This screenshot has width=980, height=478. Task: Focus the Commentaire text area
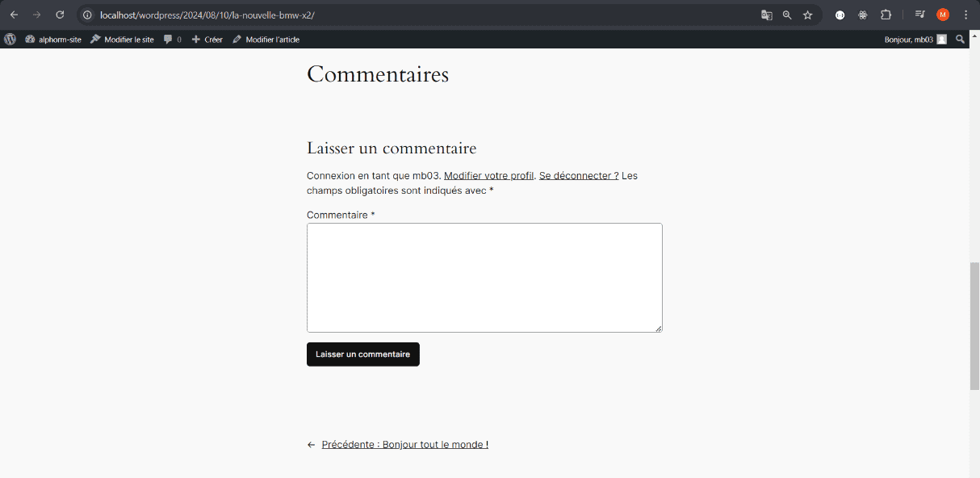(x=484, y=278)
